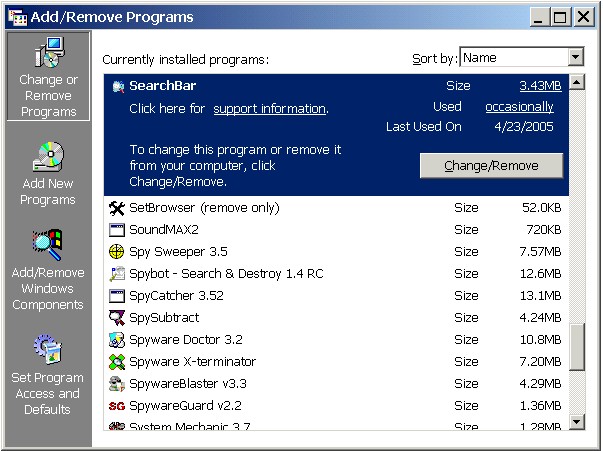
Task: Click the Spybot Search & Destroy icon
Action: point(117,274)
